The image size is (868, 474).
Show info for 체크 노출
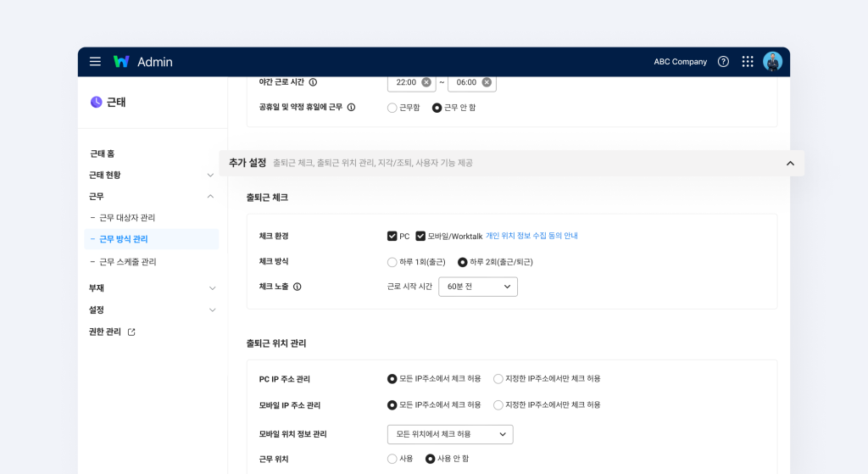point(298,287)
